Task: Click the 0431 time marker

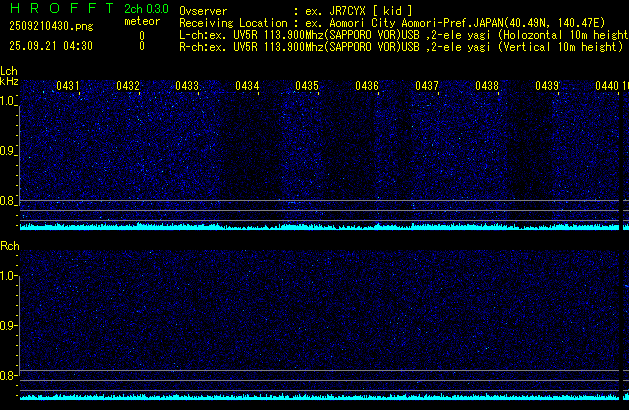Action: [68, 87]
